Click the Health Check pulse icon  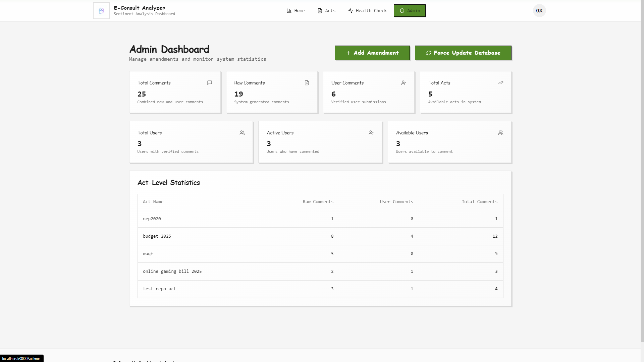click(x=350, y=10)
